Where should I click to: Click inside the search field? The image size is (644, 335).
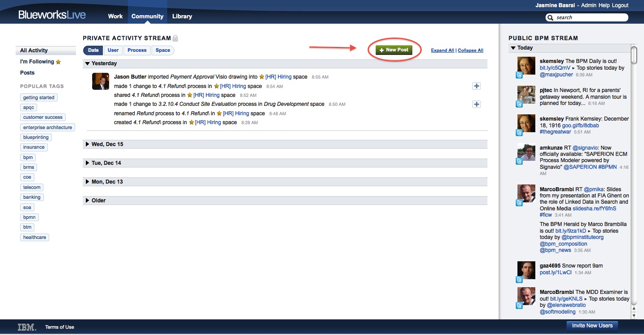(x=587, y=17)
